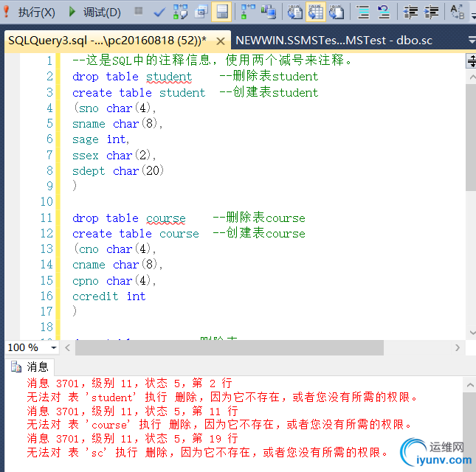The width and height of the screenshot is (476, 472).
Task: Click the editor vertical scroll down arrow
Action: tap(471, 332)
